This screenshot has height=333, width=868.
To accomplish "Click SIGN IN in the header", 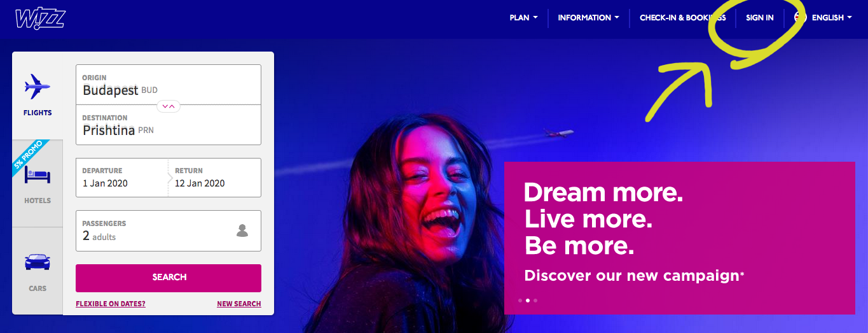I will click(x=760, y=18).
